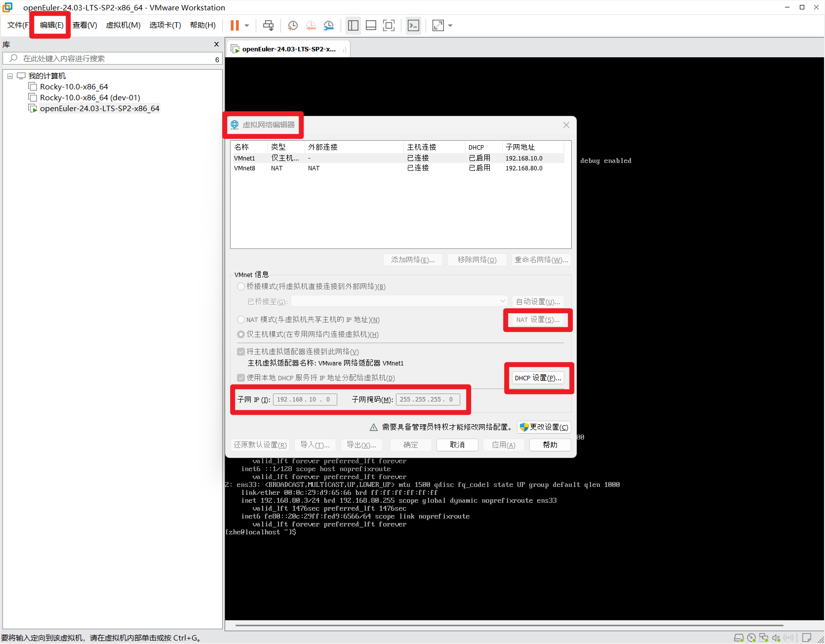Open Snapshot Manager wrench-clock icon

[329, 26]
